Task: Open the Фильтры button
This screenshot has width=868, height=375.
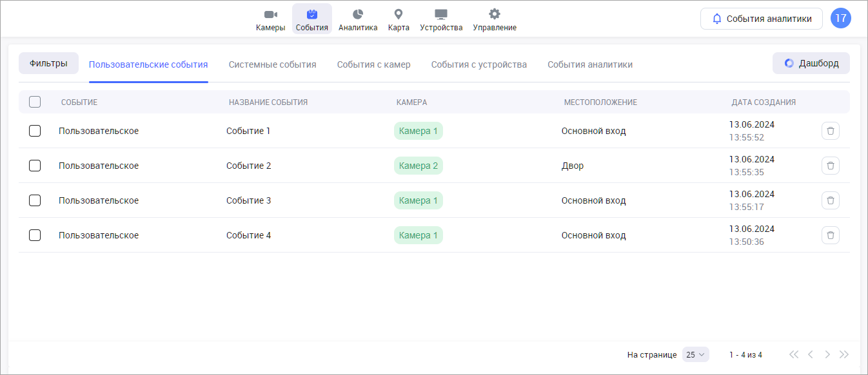Action: pos(48,63)
